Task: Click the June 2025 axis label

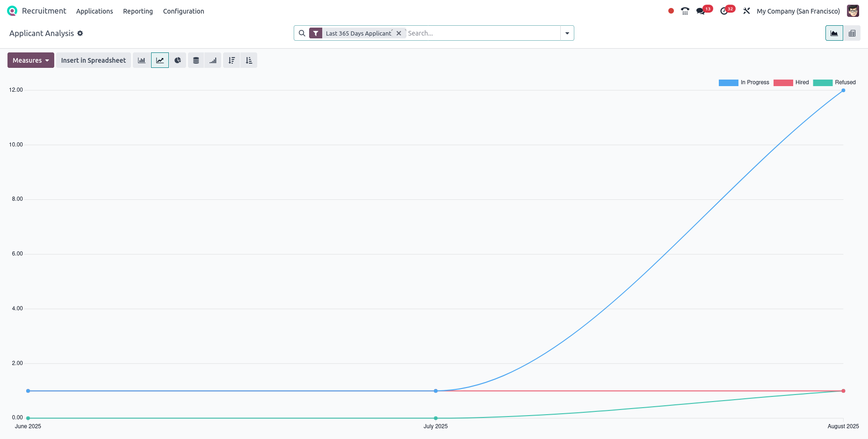Action: pos(28,426)
